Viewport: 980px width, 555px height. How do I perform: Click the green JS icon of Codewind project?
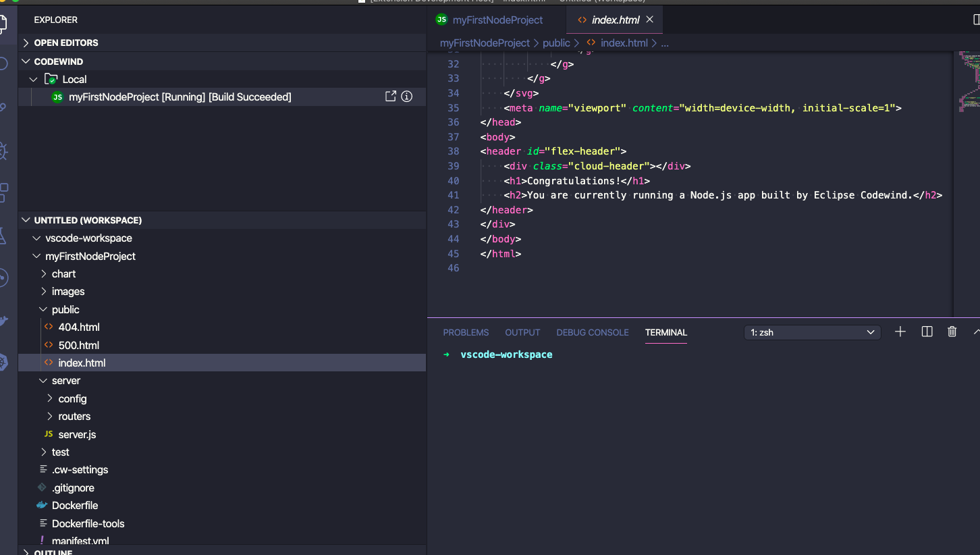[57, 97]
